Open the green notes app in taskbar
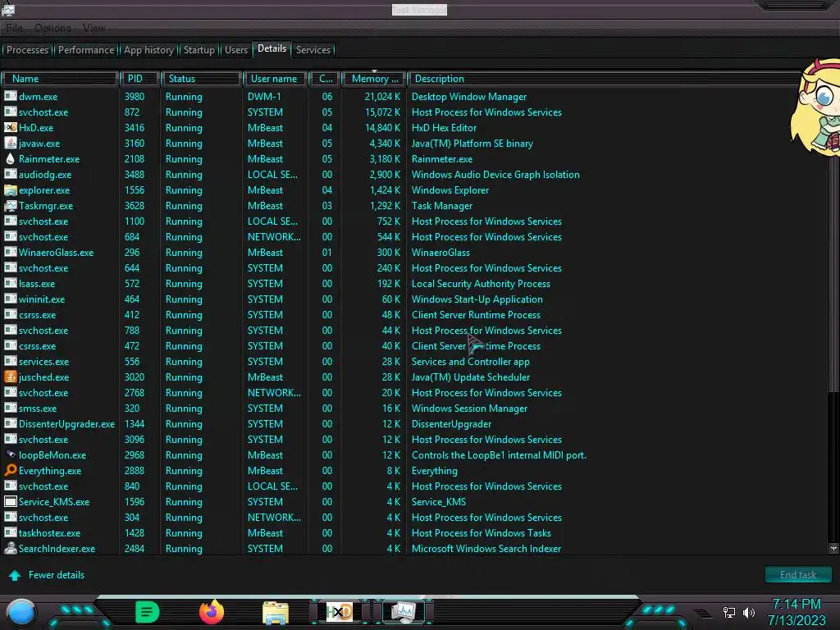Screen dimensions: 840x630 pyautogui.click(x=148, y=612)
